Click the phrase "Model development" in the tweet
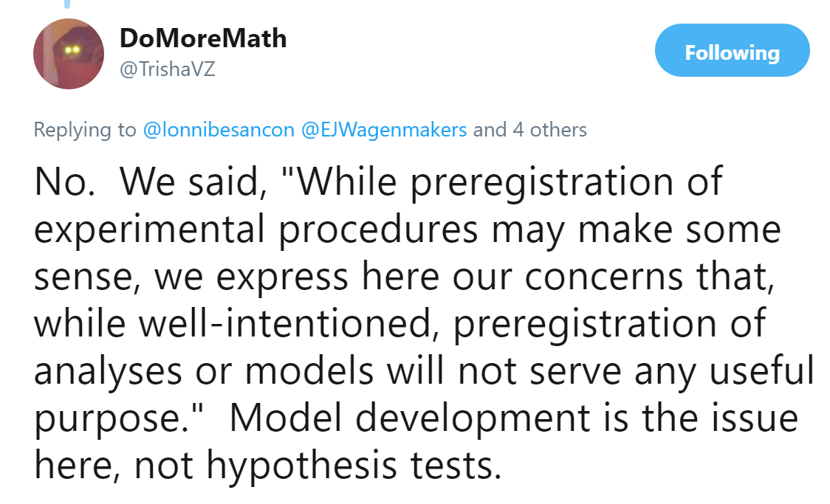Image resolution: width=830 pixels, height=504 pixels. point(410,419)
